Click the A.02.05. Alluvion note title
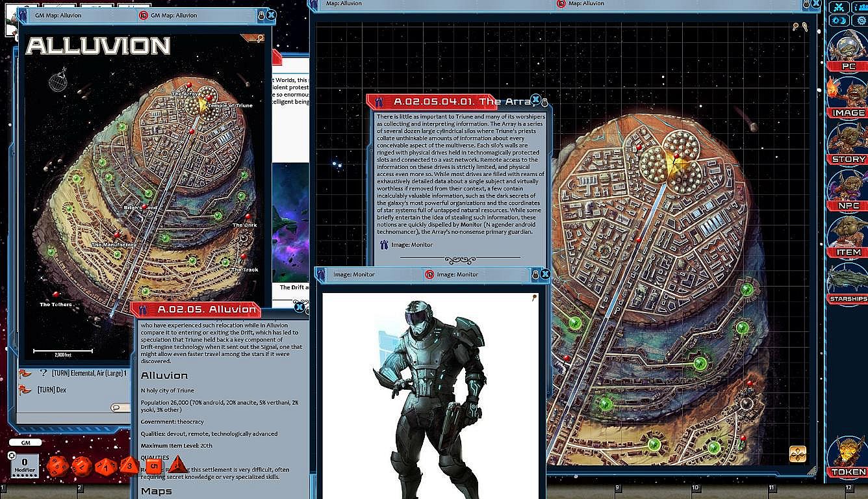 point(207,309)
